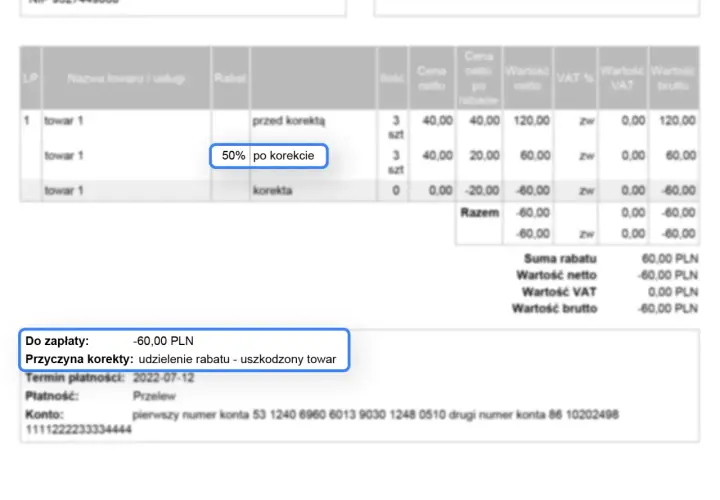Select the 60,00 PLN discount sum

(x=670, y=258)
